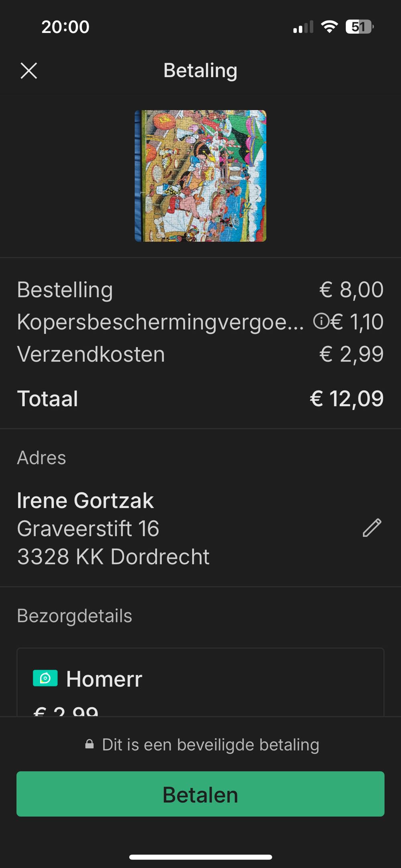Select the Homerr delivery option
401x868 pixels.
click(200, 682)
